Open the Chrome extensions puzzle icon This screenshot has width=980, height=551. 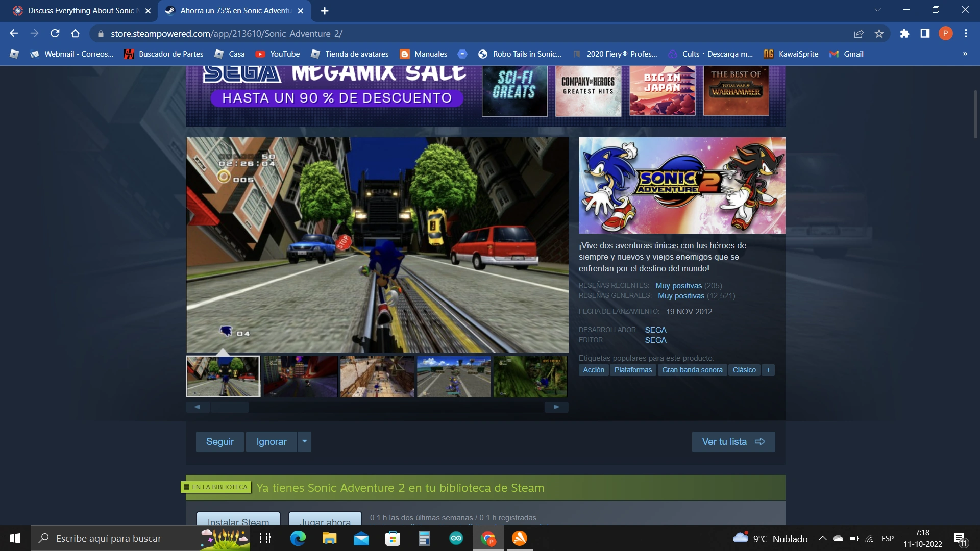coord(904,34)
